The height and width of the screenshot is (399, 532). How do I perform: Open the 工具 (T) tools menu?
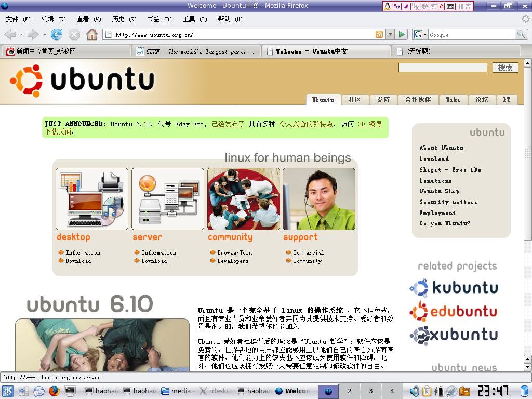pos(195,19)
